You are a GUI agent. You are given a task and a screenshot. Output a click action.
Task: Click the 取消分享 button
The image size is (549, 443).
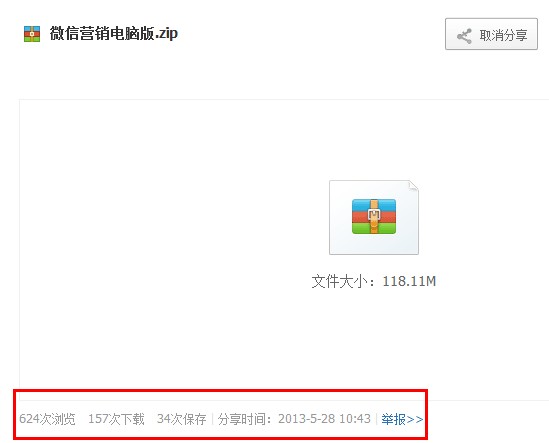491,34
